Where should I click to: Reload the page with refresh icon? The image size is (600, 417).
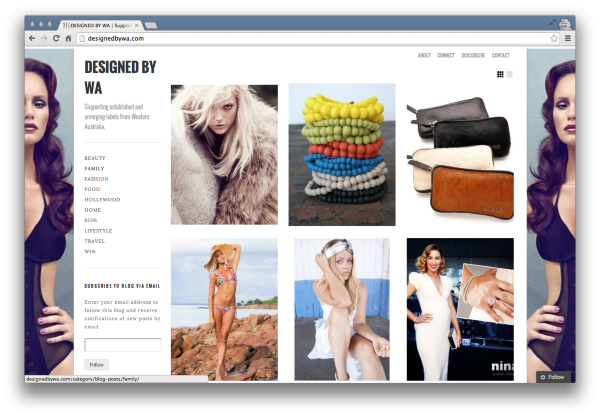point(56,38)
